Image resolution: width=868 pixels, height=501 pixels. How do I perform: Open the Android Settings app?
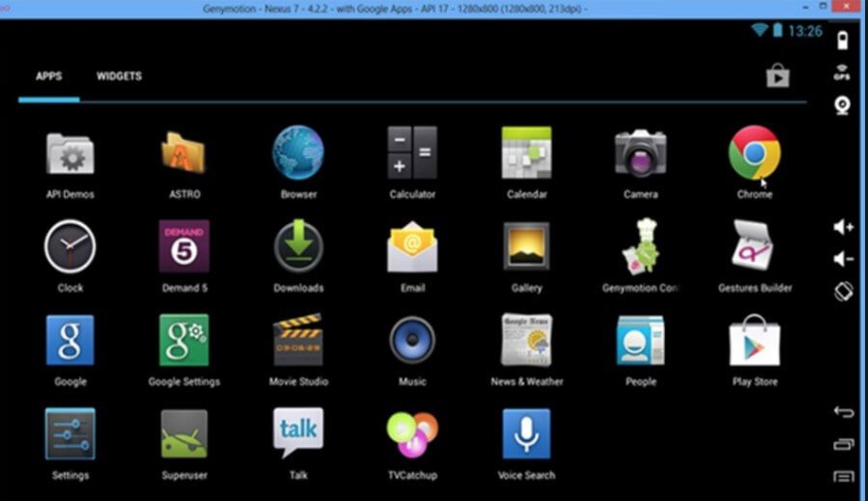pyautogui.click(x=70, y=433)
